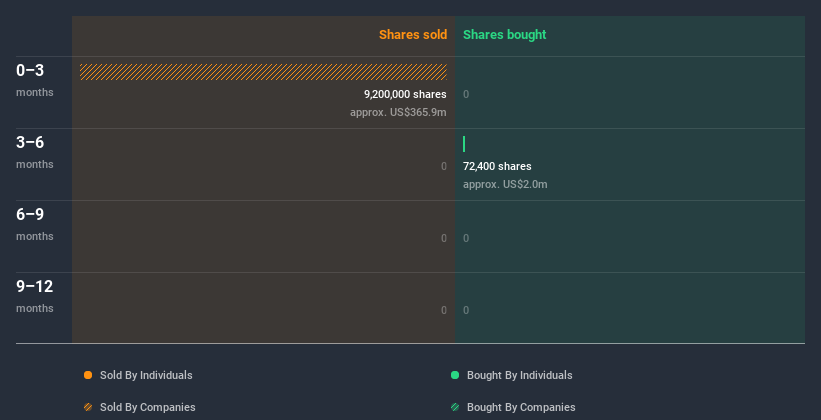Select the Bought By Companies legend label

point(521,407)
